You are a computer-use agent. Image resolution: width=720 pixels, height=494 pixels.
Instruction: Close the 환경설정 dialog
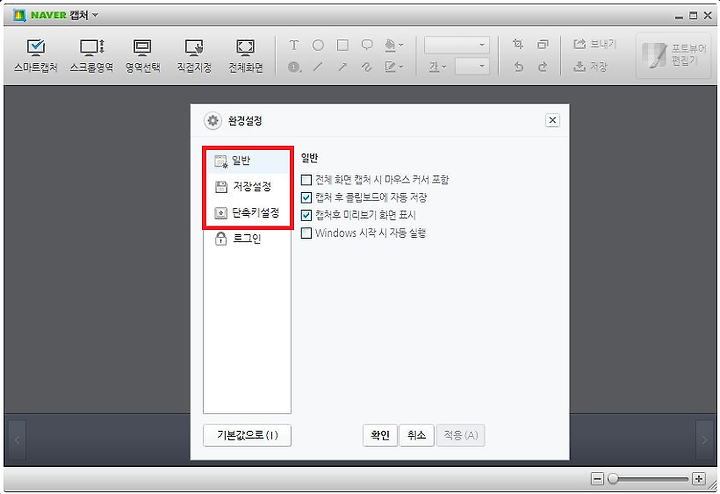click(552, 120)
